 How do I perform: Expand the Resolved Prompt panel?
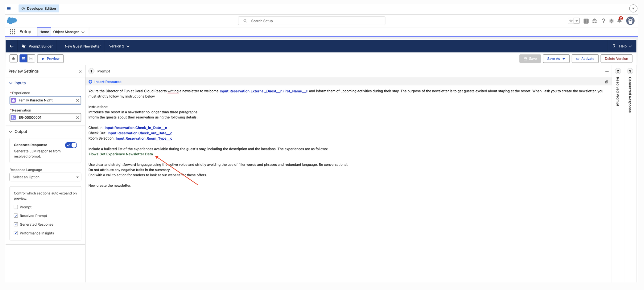click(x=618, y=91)
